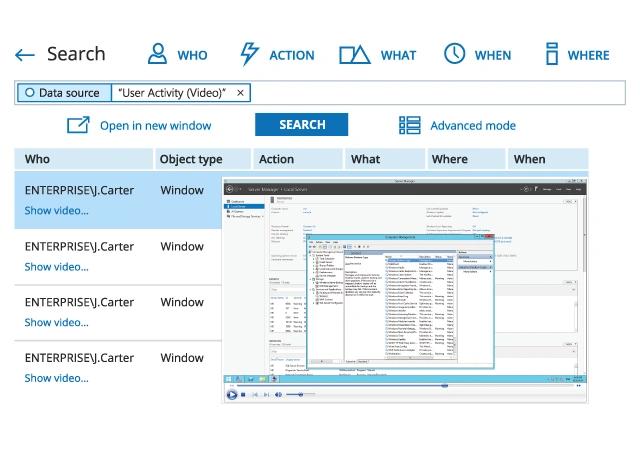This screenshot has width=640, height=450.
Task: Add a WHERE filter
Action: (578, 54)
